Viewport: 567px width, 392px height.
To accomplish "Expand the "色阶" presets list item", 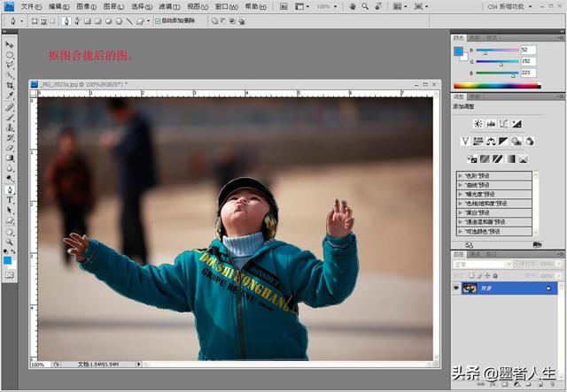I will pyautogui.click(x=460, y=175).
